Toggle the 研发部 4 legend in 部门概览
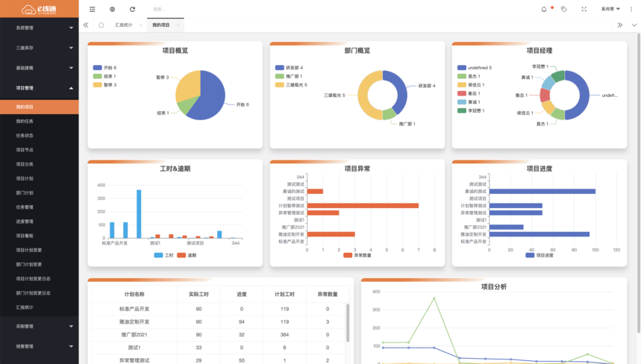Image resolution: width=641 pixels, height=364 pixels. coord(289,68)
